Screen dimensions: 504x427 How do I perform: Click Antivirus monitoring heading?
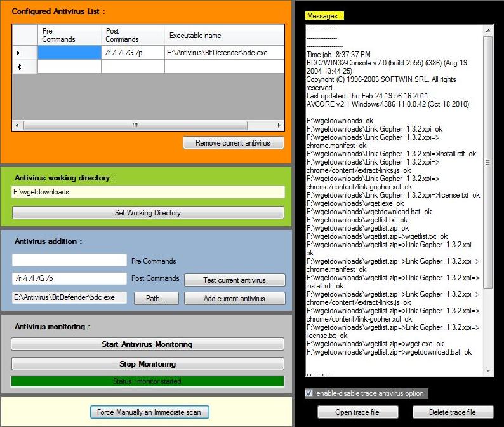pos(53,327)
